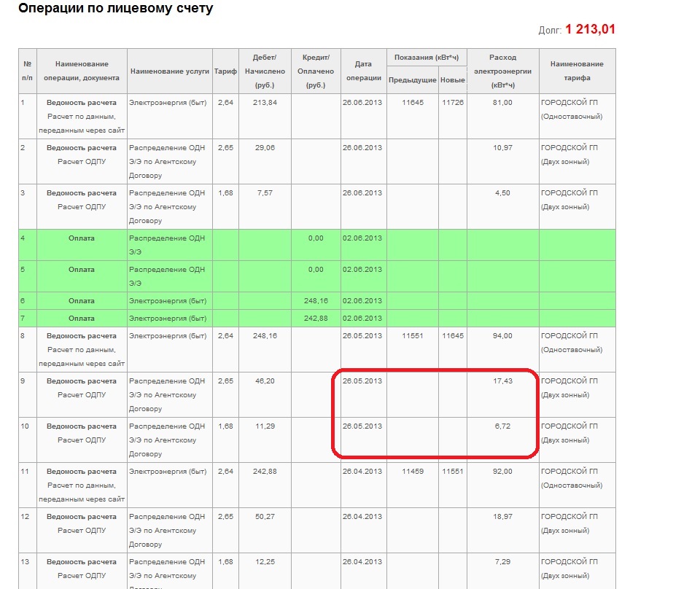The height and width of the screenshot is (589, 700).
Task: Click the consumption value 94,00 in row 8
Action: tap(502, 336)
